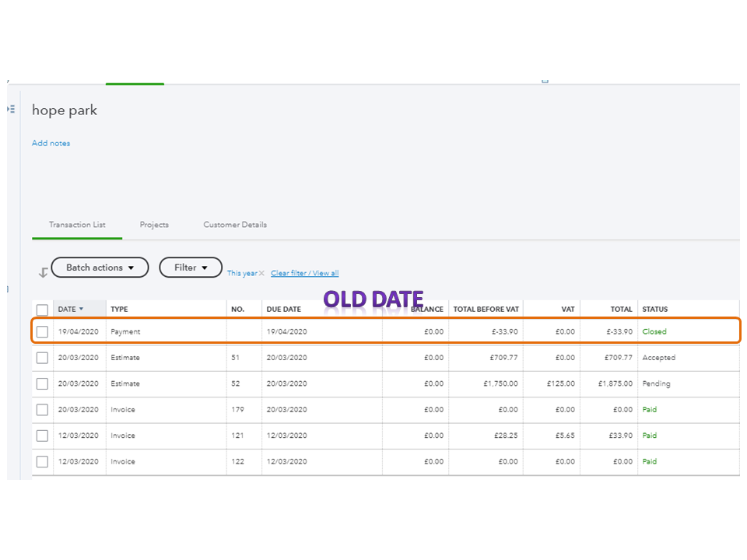Open the Customer Details tab
Viewport: 747px width, 560px height.
[235, 225]
